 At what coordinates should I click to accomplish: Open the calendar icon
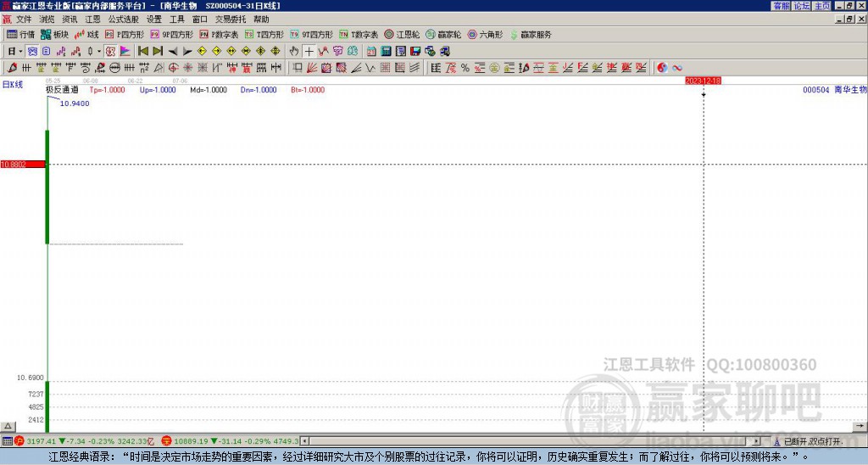(371, 51)
